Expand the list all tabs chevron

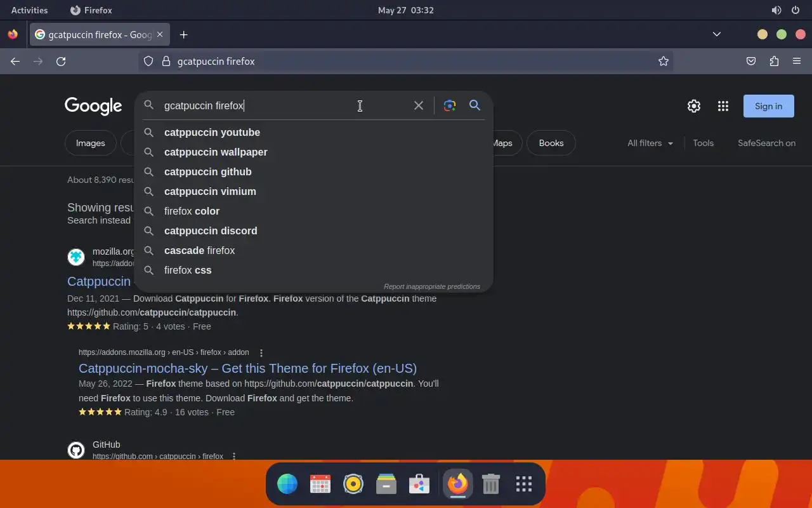(x=717, y=35)
